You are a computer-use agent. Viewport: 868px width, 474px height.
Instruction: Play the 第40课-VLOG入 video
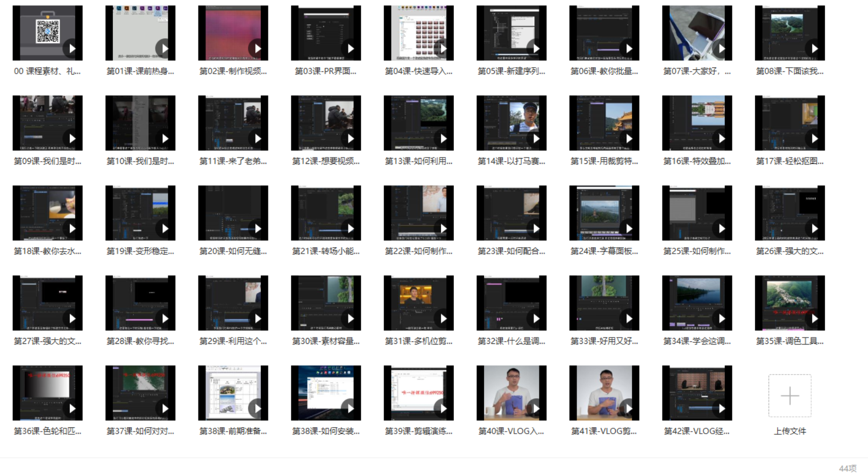tap(536, 408)
